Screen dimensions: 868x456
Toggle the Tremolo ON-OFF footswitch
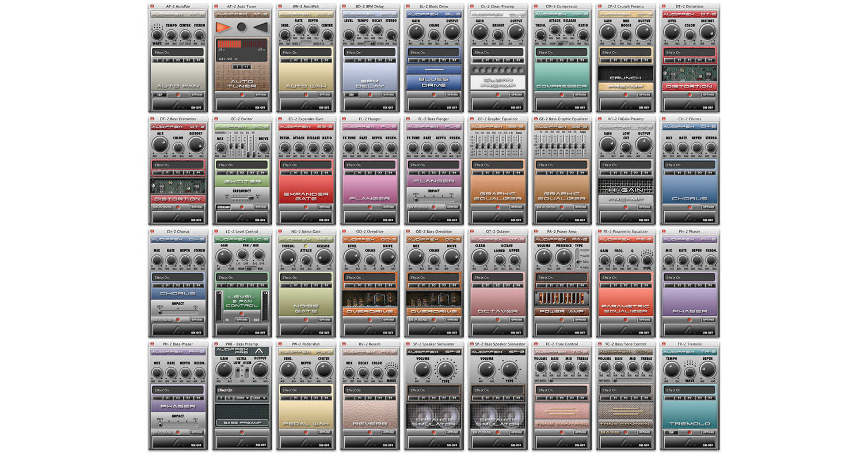[690, 442]
